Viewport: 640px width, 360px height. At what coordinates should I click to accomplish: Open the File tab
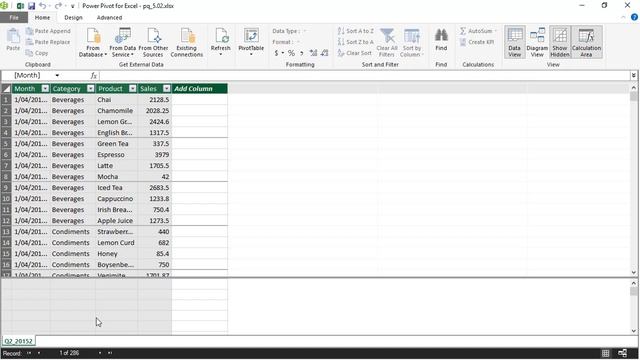pos(14,18)
